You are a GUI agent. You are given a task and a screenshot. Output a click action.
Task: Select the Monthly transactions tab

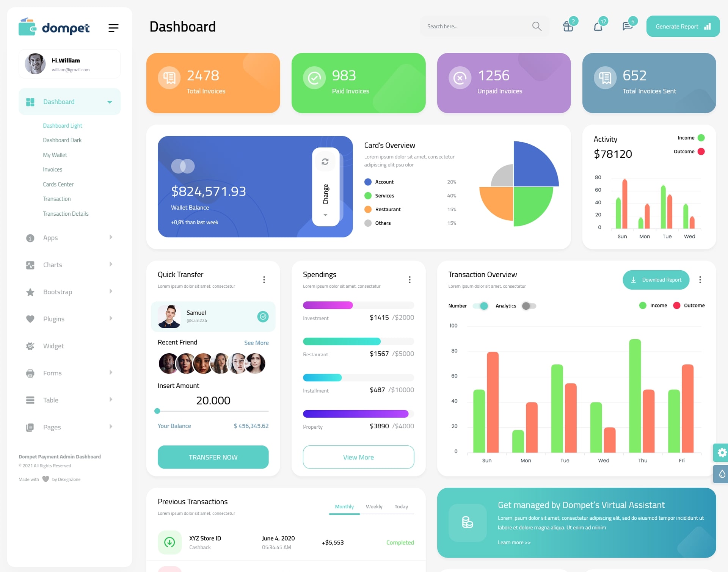click(x=343, y=506)
